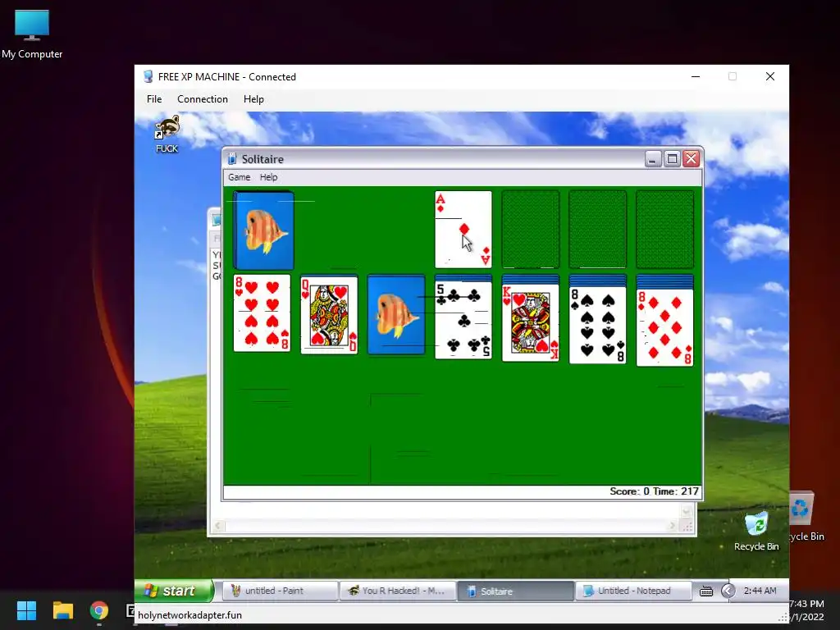Click the second empty foundation slot
This screenshot has width=840, height=630.
click(x=531, y=230)
